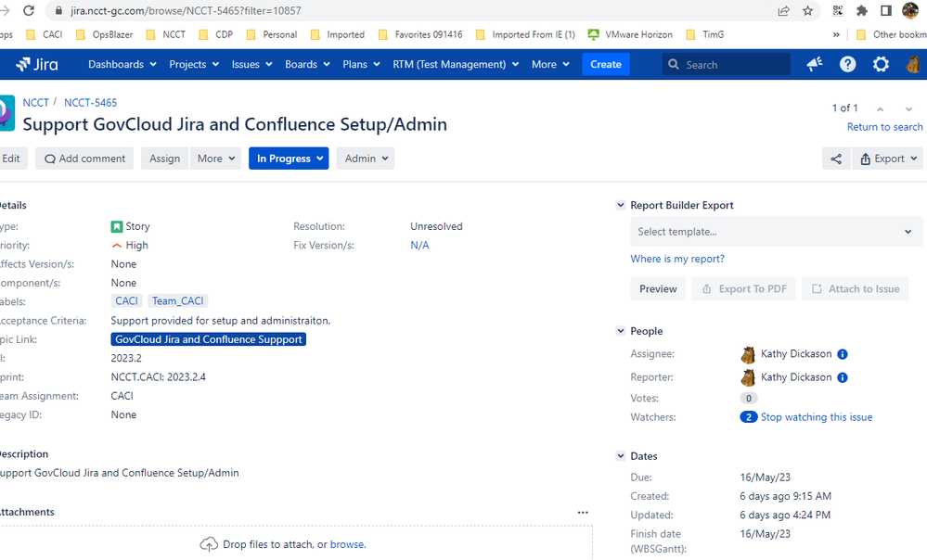Open the QR code extension icon
927x560 pixels.
838,10
